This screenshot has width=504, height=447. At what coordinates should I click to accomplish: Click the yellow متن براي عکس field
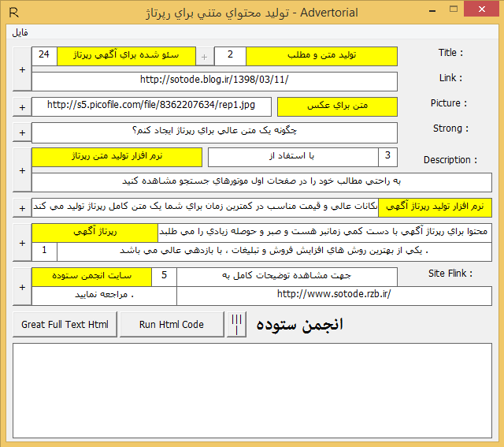[x=337, y=106]
